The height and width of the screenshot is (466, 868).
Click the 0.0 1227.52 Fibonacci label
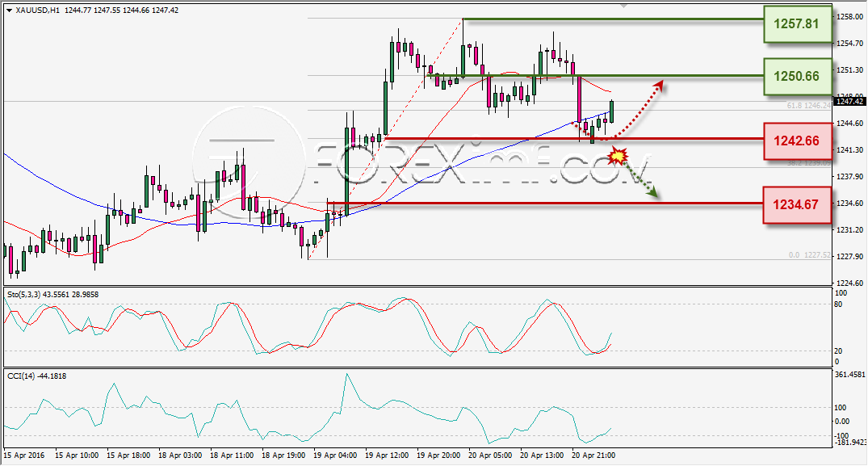tap(810, 255)
